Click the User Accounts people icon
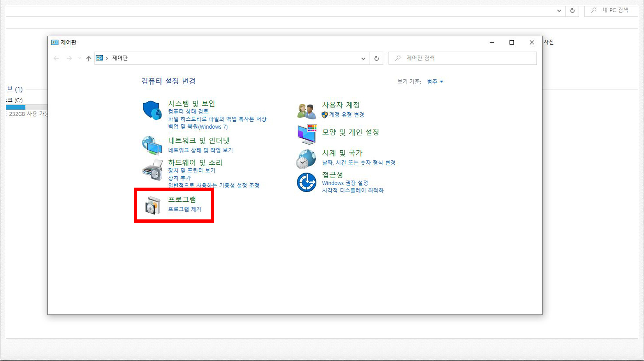 click(306, 111)
